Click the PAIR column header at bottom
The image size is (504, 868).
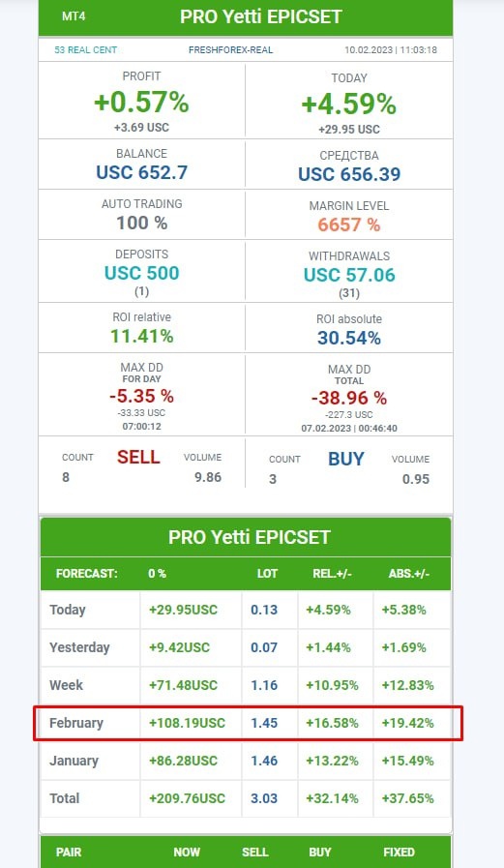point(69,852)
